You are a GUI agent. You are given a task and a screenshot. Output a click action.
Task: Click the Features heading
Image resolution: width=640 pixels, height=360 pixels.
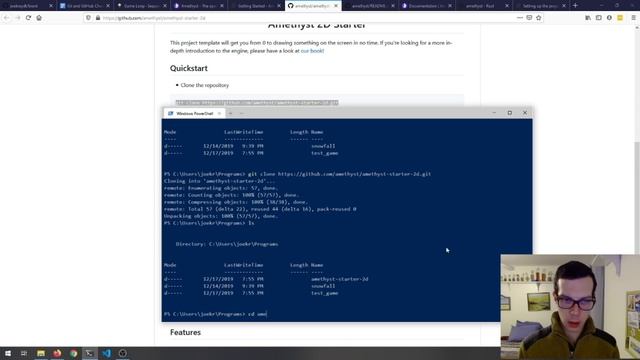185,332
